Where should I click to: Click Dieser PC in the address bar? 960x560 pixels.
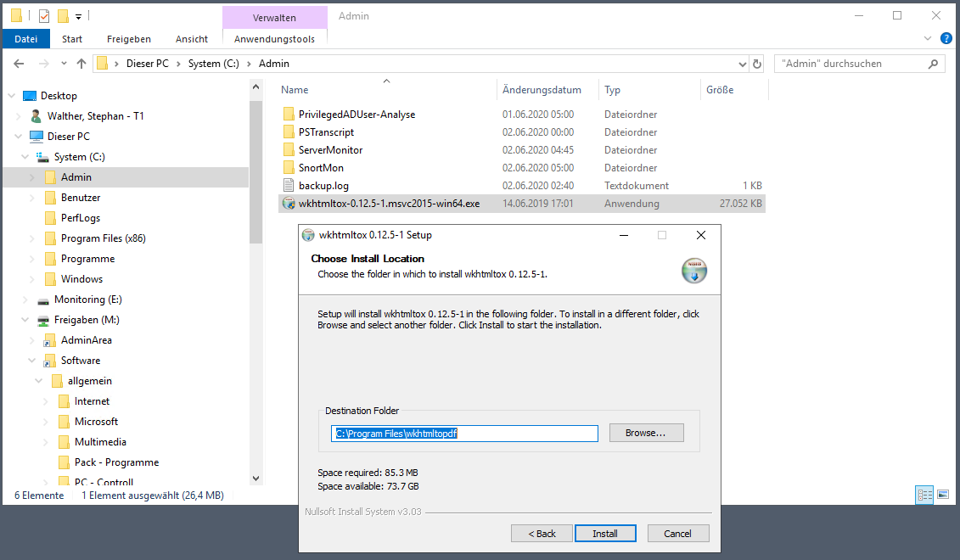tap(148, 64)
